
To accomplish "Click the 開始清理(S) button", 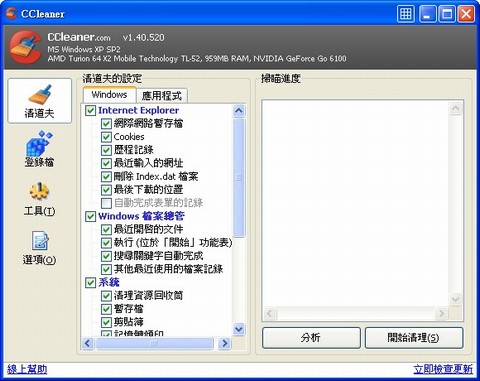I will pyautogui.click(x=414, y=338).
